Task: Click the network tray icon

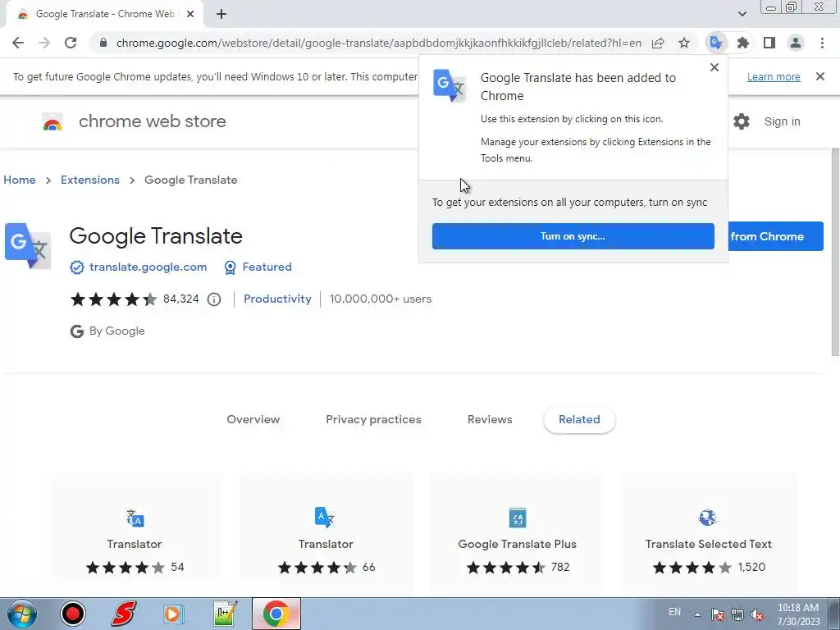Action: (x=737, y=615)
